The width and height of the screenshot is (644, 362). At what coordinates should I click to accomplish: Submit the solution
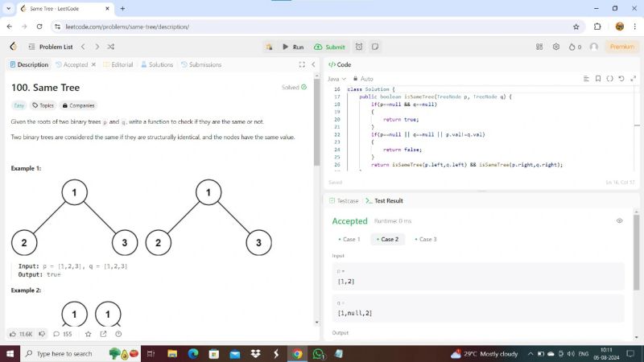[x=329, y=47]
